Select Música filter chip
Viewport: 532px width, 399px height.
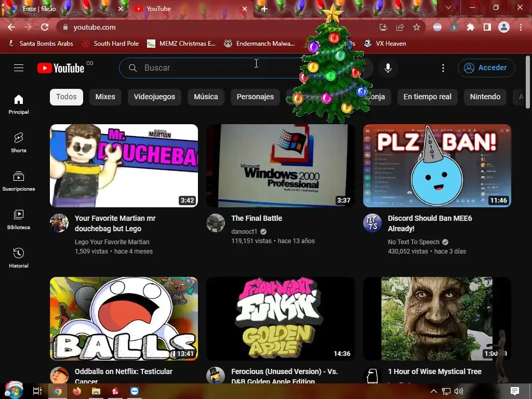pos(206,97)
